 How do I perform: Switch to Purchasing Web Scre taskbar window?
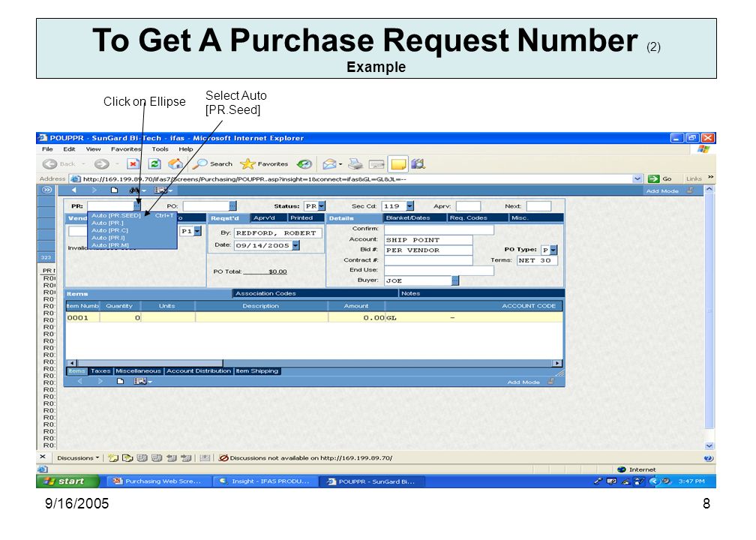pyautogui.click(x=157, y=481)
